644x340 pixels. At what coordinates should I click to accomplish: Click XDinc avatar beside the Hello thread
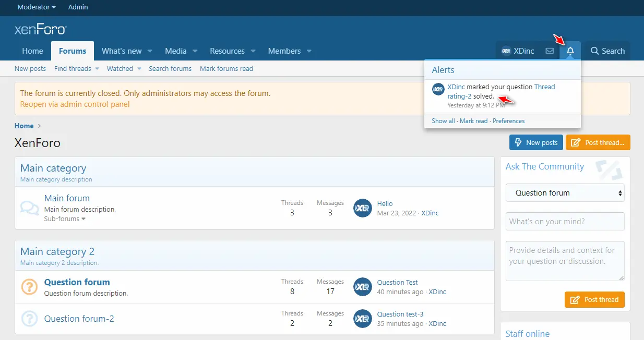click(363, 208)
